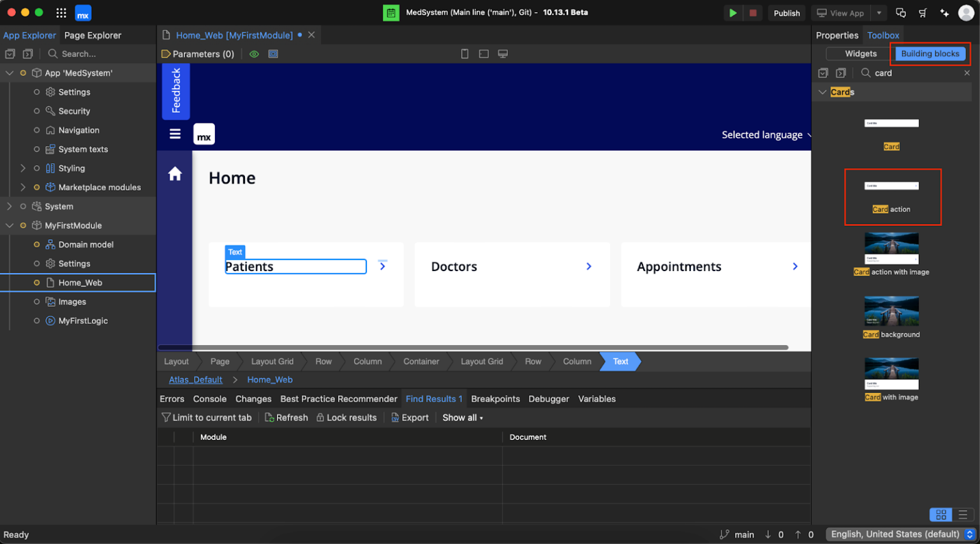Click the user profile avatar icon
This screenshot has height=544, width=980.
[965, 13]
